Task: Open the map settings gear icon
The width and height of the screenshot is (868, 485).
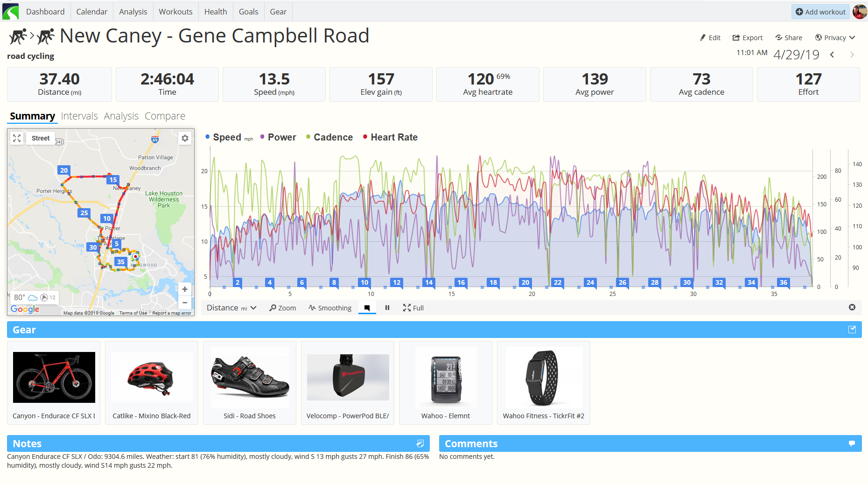Action: pos(185,138)
